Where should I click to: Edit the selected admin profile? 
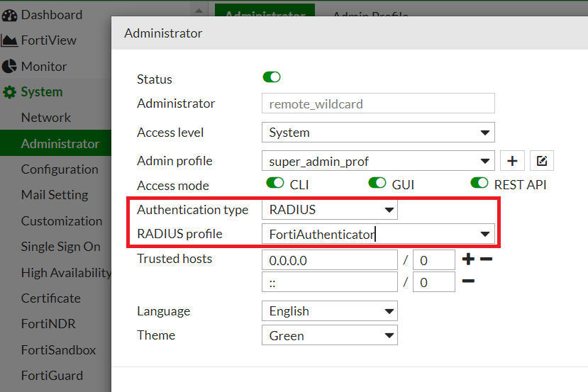(542, 161)
